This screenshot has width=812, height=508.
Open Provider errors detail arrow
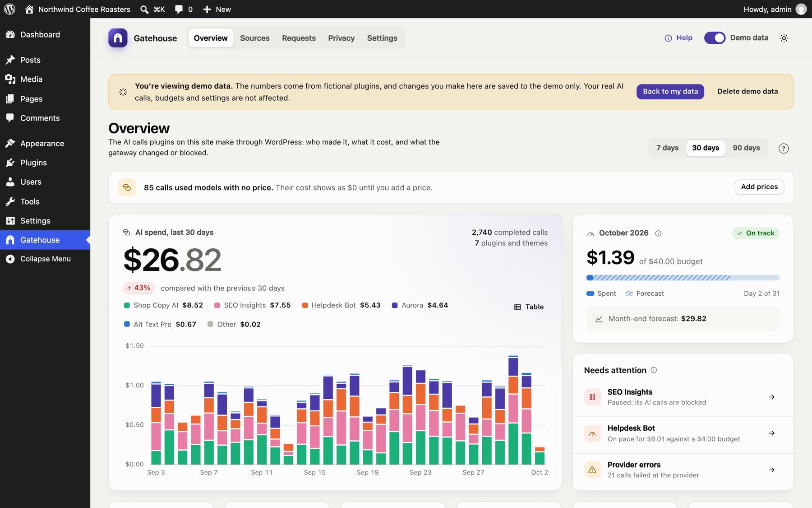coord(772,470)
